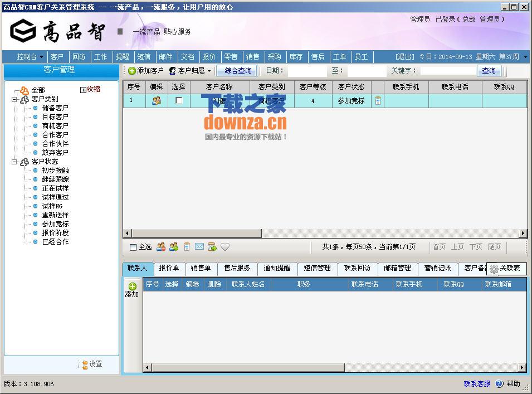The width and height of the screenshot is (532, 394).
Task: Open the 员工 menu
Action: pos(361,57)
